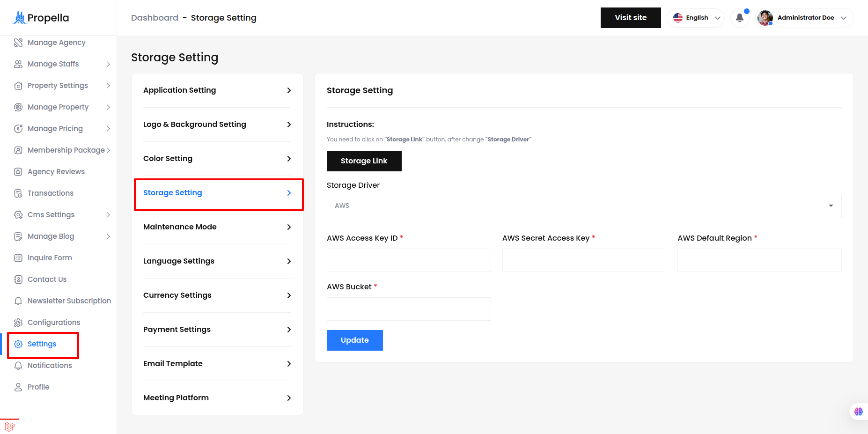Expand the Manage Blog submenu chevron
868x434 pixels.
pyautogui.click(x=108, y=236)
